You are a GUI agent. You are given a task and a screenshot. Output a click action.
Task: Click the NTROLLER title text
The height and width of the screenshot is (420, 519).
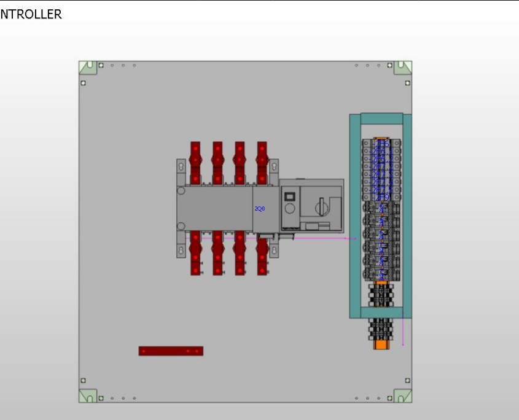(x=31, y=14)
